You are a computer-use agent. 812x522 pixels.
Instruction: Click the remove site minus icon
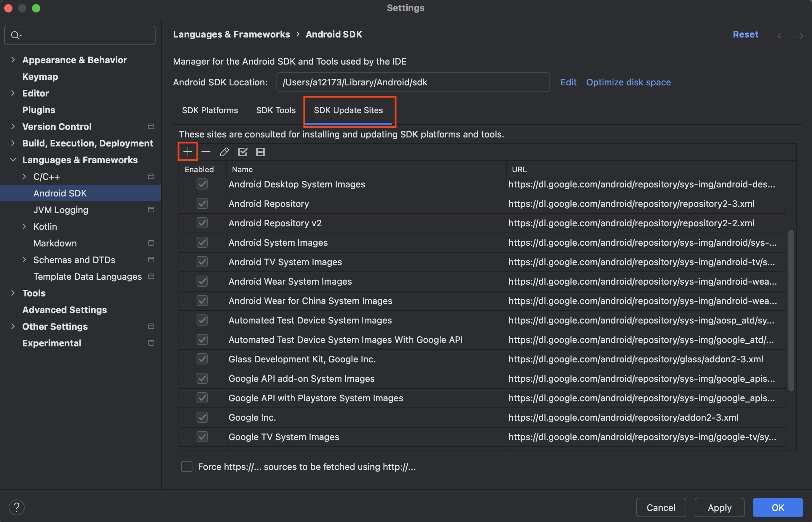(x=206, y=152)
